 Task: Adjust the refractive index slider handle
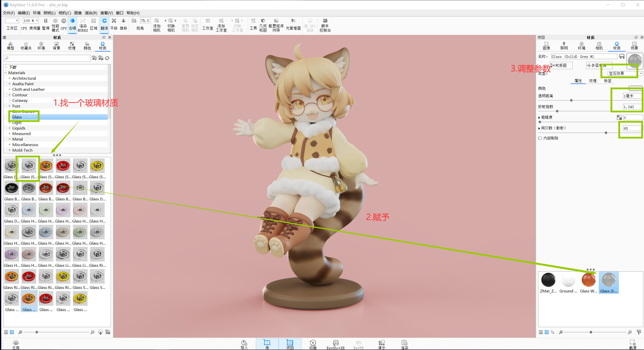pos(557,111)
